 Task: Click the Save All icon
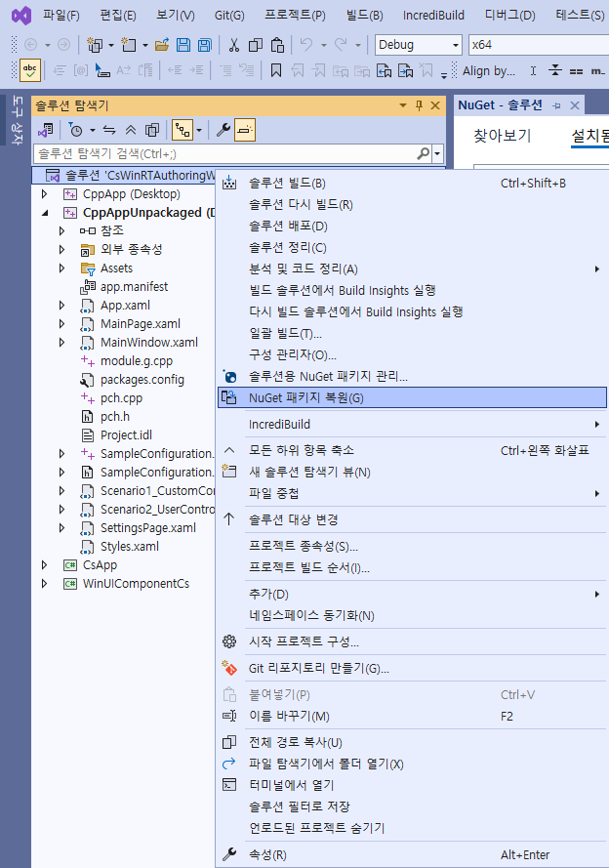coord(205,45)
